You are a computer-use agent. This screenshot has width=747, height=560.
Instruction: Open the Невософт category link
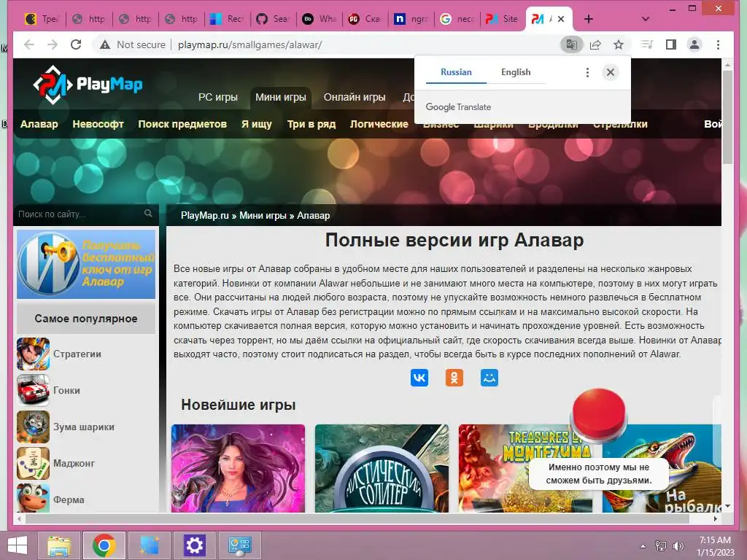coord(98,124)
